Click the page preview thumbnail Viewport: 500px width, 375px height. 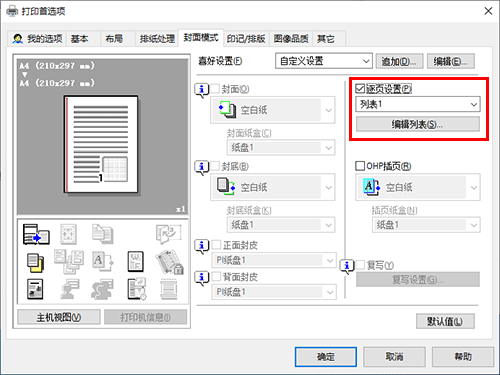(101, 145)
